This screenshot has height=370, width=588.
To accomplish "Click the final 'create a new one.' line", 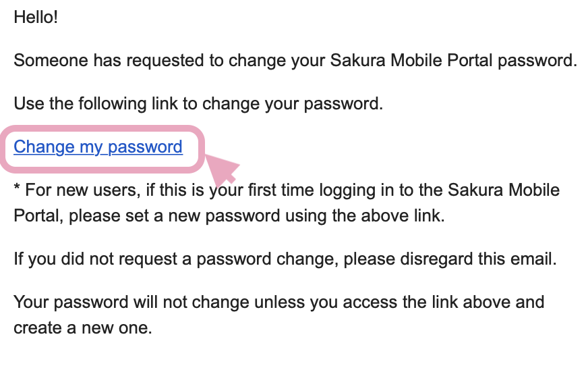I will point(83,328).
